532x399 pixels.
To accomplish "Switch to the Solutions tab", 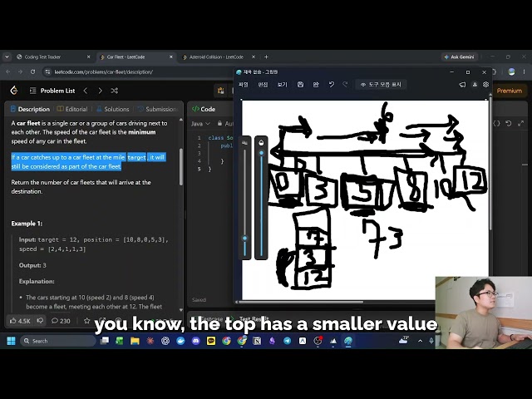I will coord(113,109).
